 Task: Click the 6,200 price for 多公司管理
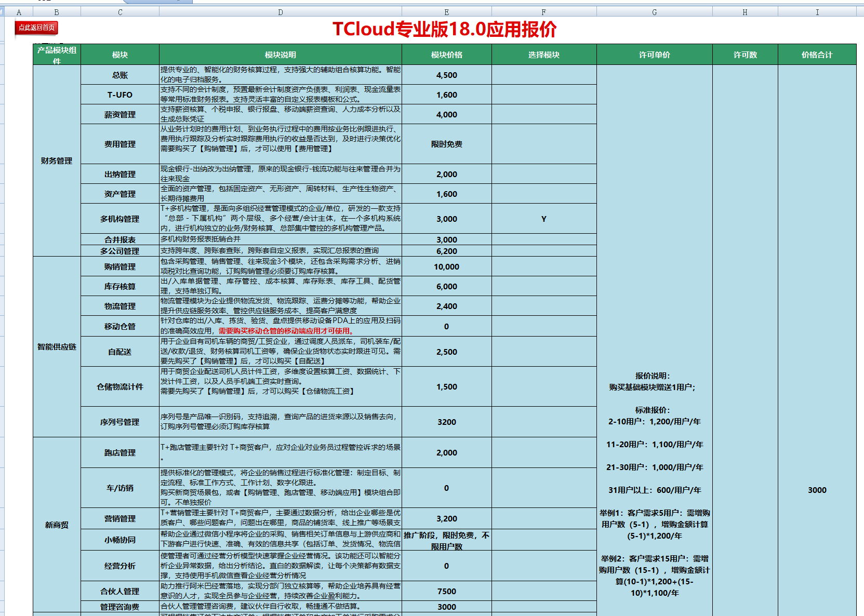[x=447, y=251]
